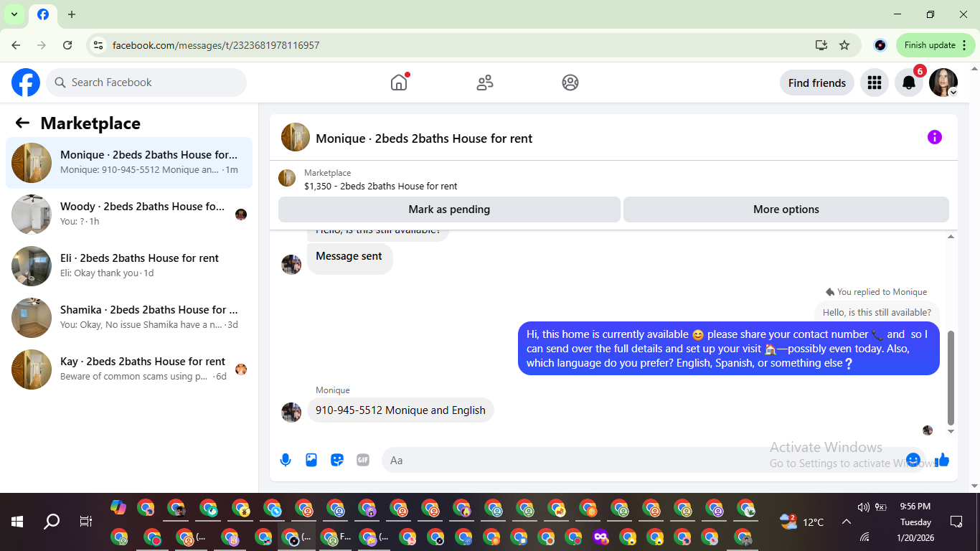Choose a sticker with the sticker icon
The width and height of the screenshot is (980, 551).
point(337,460)
